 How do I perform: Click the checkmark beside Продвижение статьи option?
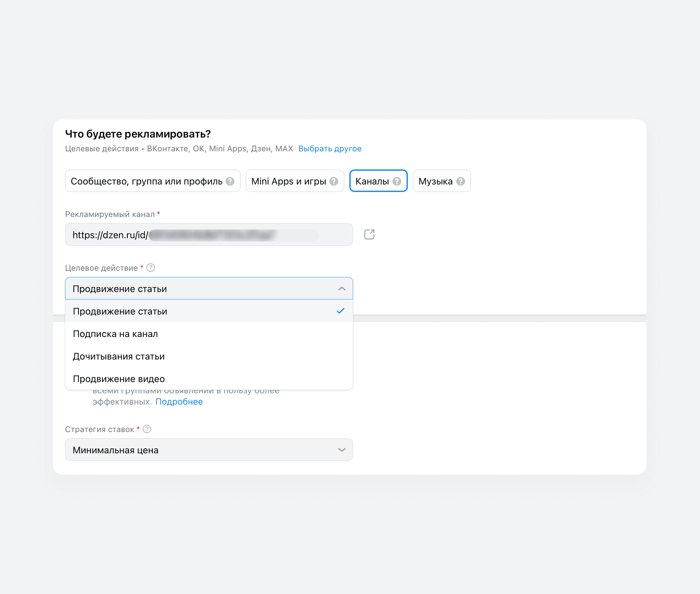coord(341,311)
